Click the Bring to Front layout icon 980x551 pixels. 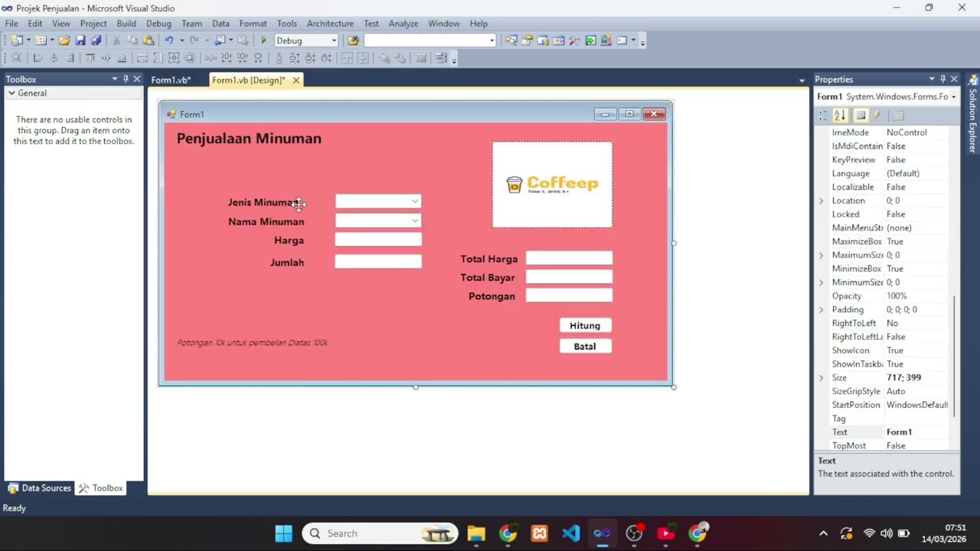pyautogui.click(x=384, y=58)
